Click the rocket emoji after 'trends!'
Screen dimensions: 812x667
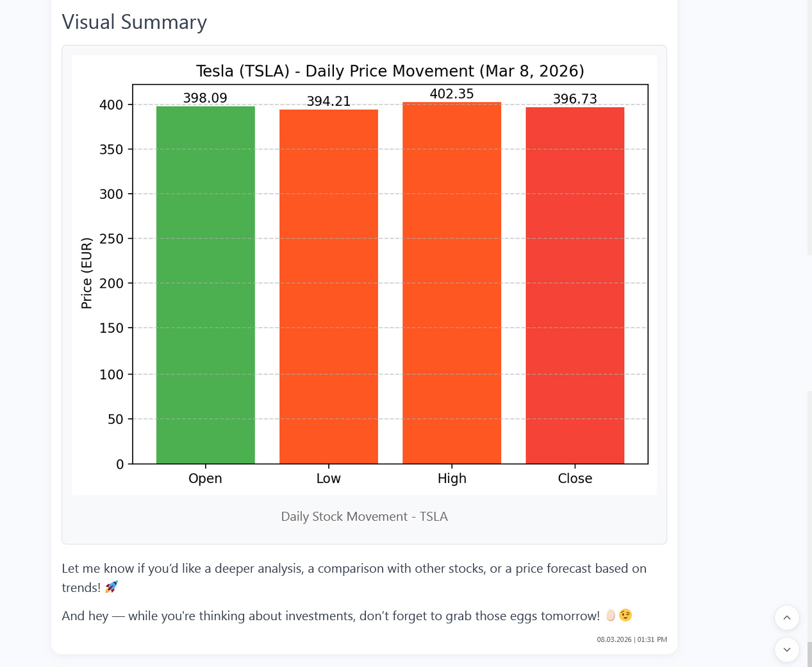click(112, 587)
